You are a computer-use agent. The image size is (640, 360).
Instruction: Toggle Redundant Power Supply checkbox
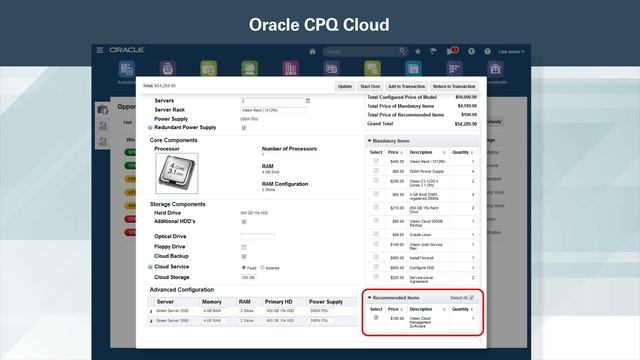(244, 128)
